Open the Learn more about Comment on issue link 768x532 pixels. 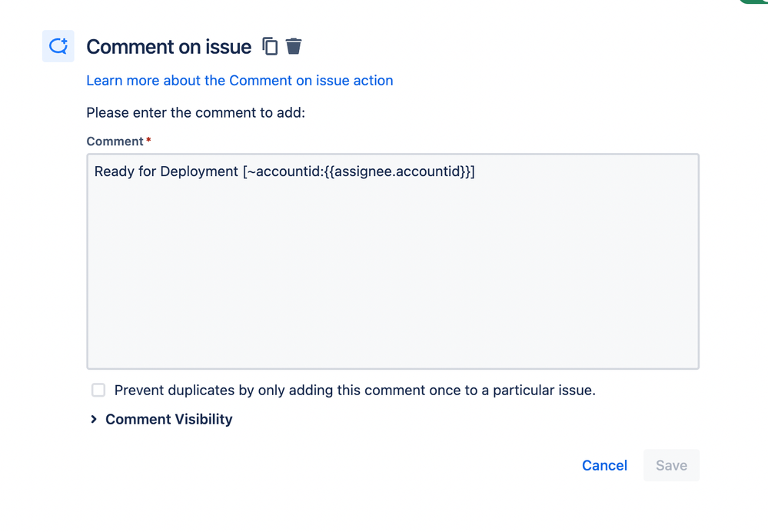coord(239,80)
